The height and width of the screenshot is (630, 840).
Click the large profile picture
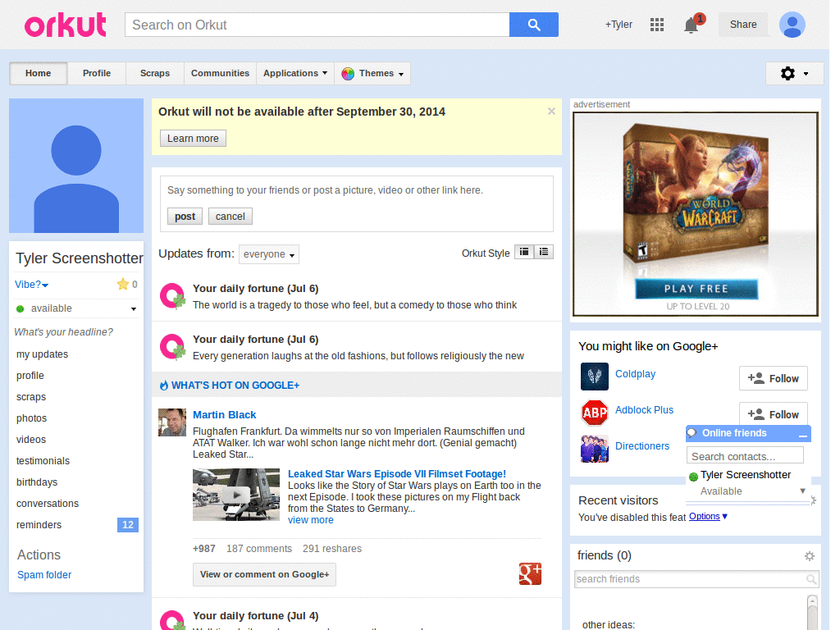76,166
